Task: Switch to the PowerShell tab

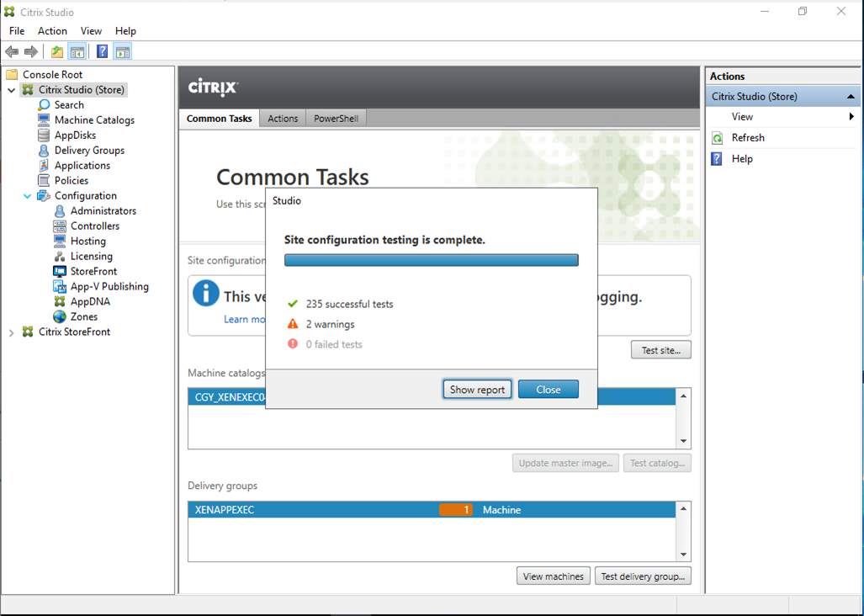Action: click(x=337, y=119)
